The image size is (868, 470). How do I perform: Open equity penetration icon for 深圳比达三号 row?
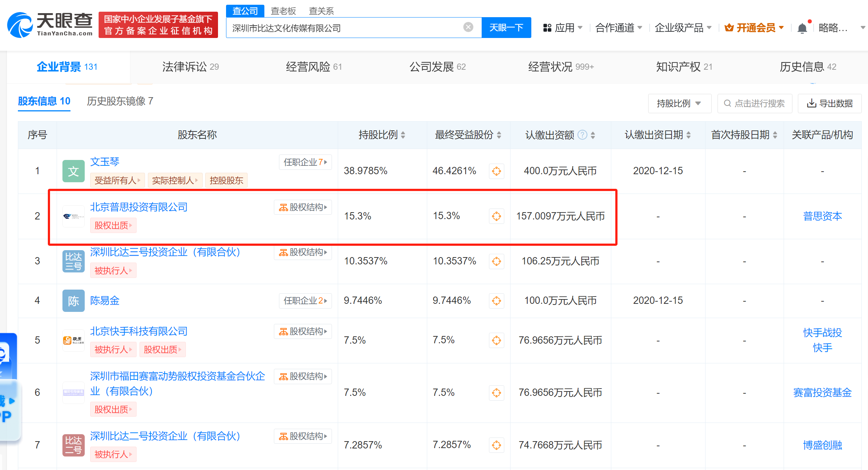[x=496, y=261]
